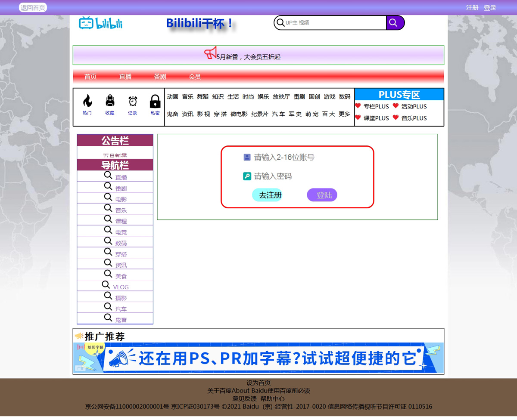Select the 放映厅 category
This screenshot has height=420, width=517.
click(x=281, y=97)
